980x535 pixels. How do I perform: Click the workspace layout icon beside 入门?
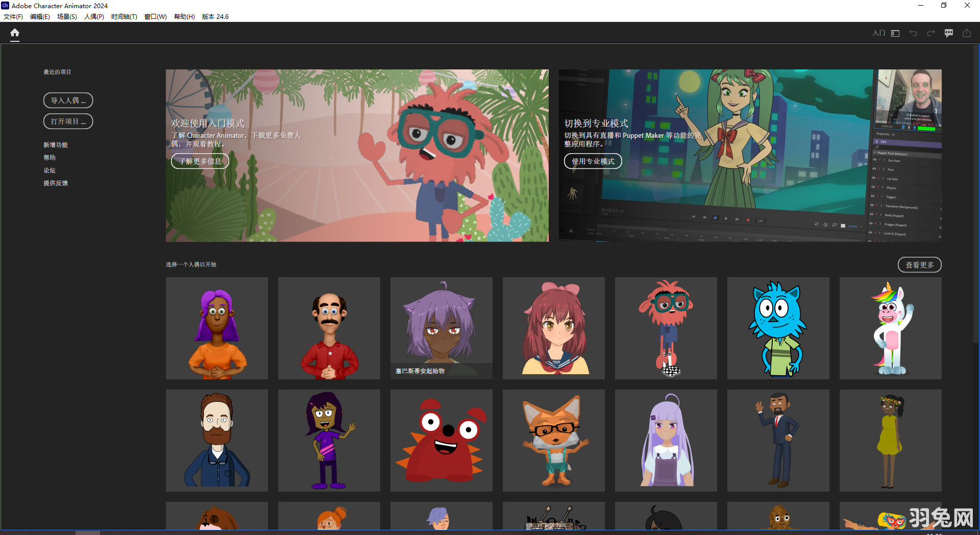894,33
